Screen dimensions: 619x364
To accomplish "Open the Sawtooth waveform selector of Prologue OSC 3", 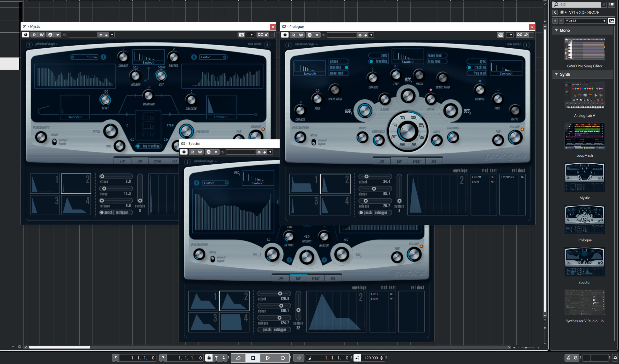I will tap(506, 68).
